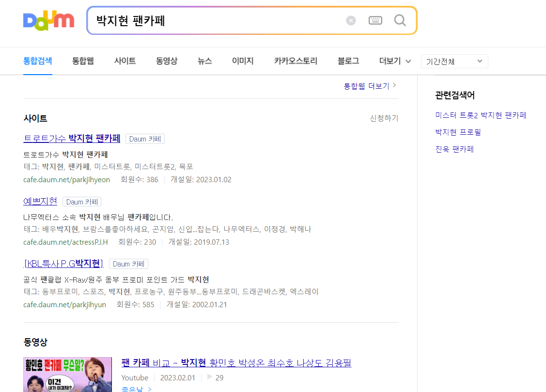The image size is (546, 392).
Task: Click the magnifying glass search icon
Action: click(x=399, y=20)
